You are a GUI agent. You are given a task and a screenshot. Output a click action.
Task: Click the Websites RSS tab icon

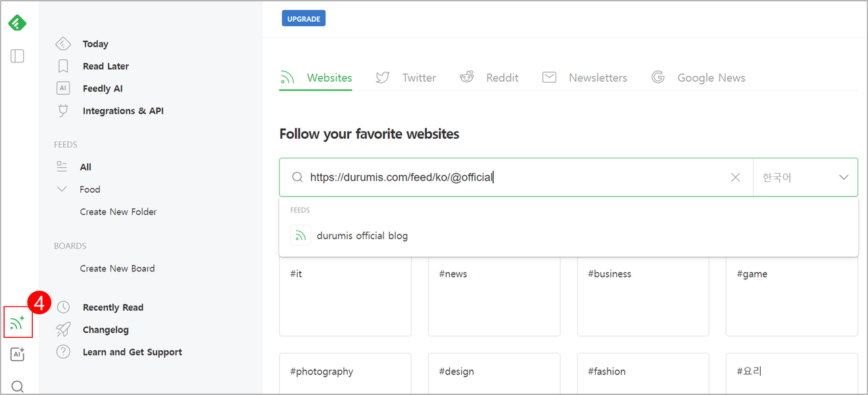[x=287, y=78]
